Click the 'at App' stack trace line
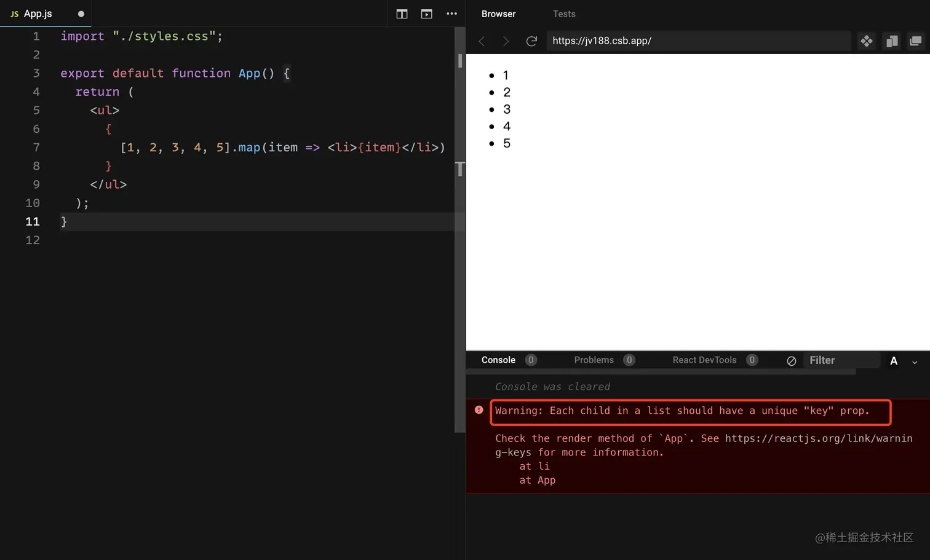This screenshot has height=560, width=930. click(538, 480)
